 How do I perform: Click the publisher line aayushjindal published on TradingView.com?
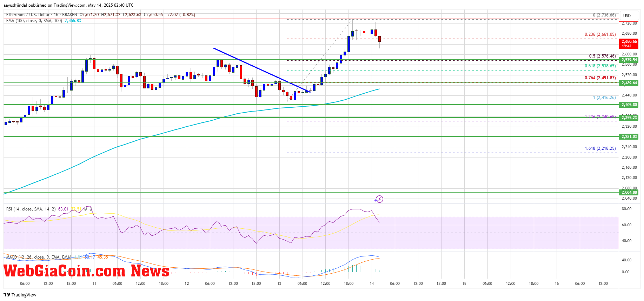click(x=68, y=5)
